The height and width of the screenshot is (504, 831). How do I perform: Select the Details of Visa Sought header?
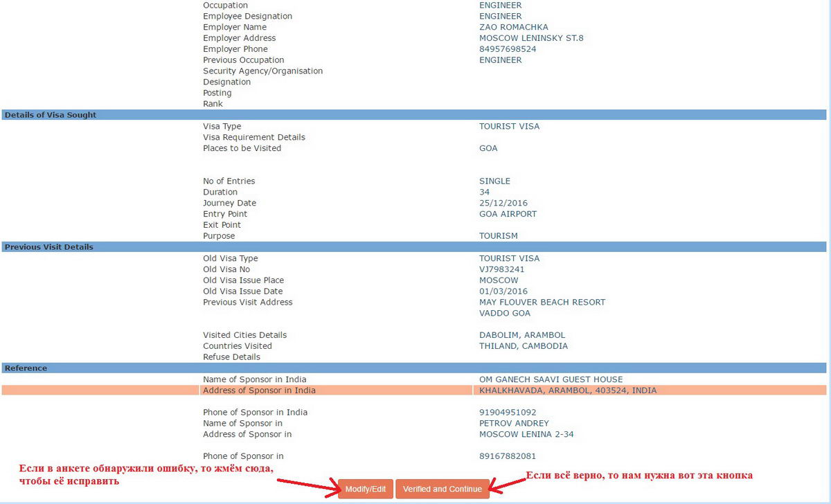[x=51, y=115]
